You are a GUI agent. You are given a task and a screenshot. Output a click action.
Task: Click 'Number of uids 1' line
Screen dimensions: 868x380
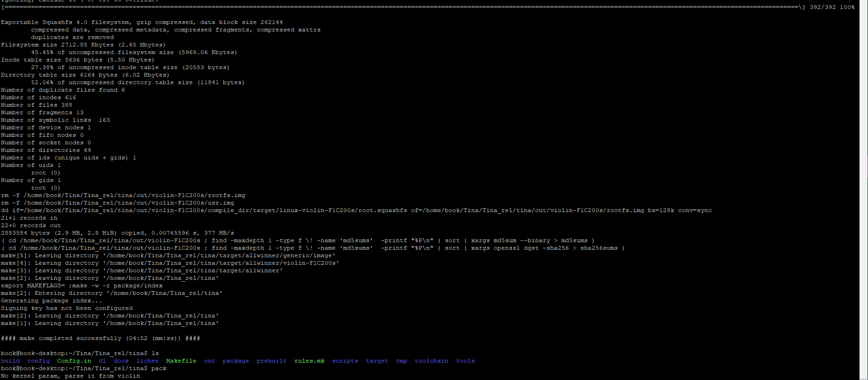pos(31,165)
